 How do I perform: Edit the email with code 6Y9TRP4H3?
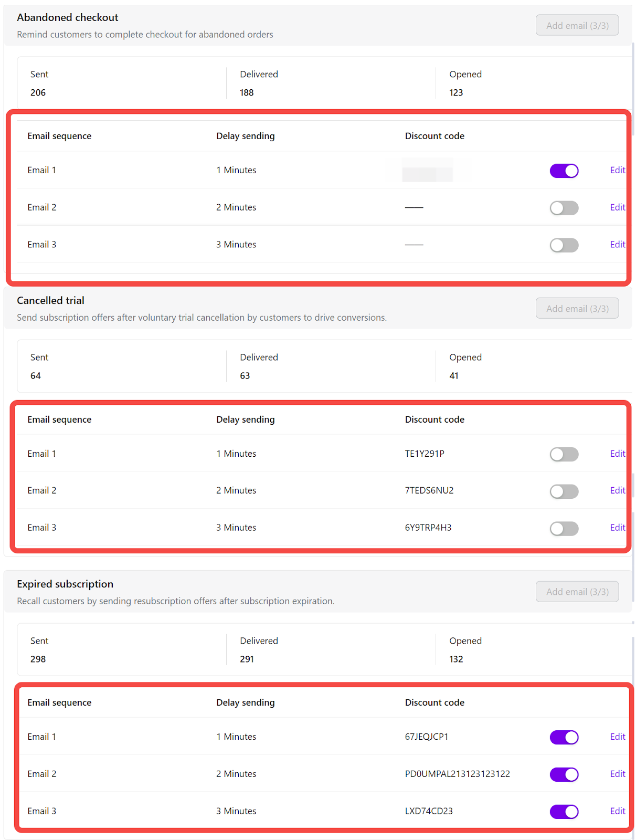point(618,528)
